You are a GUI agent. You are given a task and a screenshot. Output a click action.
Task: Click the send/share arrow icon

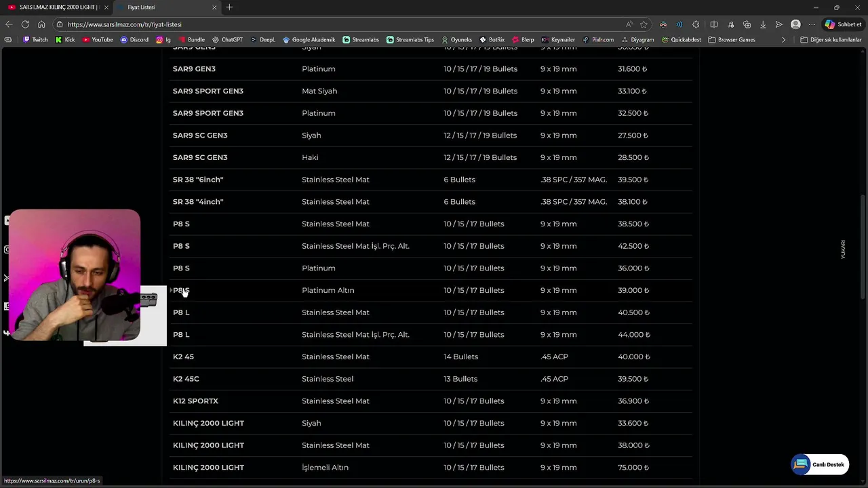click(779, 24)
